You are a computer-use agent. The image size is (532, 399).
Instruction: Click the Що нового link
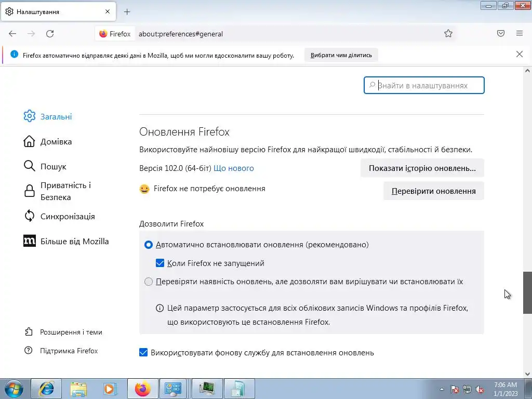[x=233, y=168]
